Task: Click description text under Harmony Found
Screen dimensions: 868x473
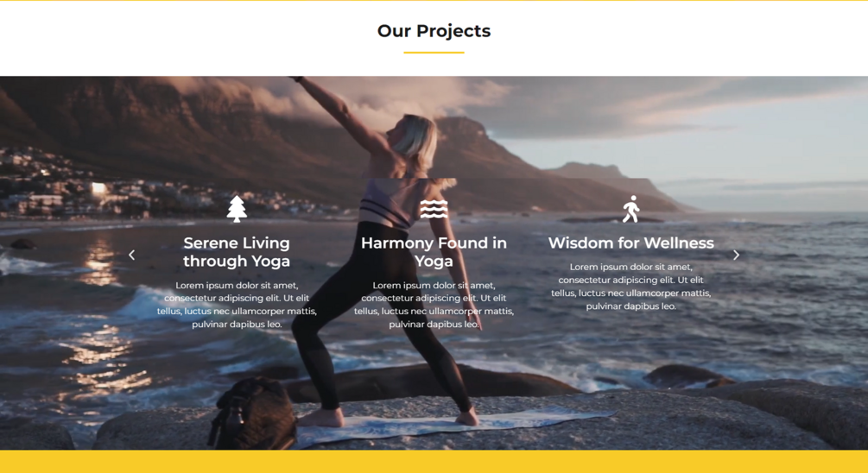Action: click(x=434, y=305)
